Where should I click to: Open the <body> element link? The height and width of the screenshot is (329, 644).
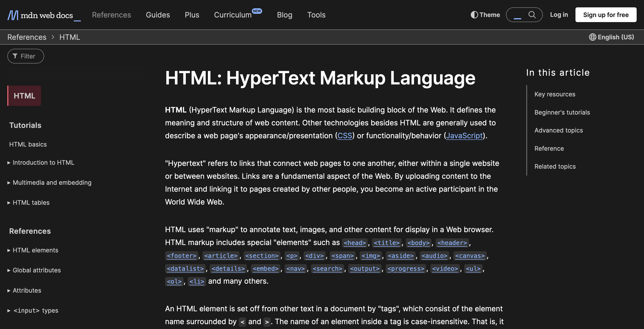pyautogui.click(x=418, y=243)
